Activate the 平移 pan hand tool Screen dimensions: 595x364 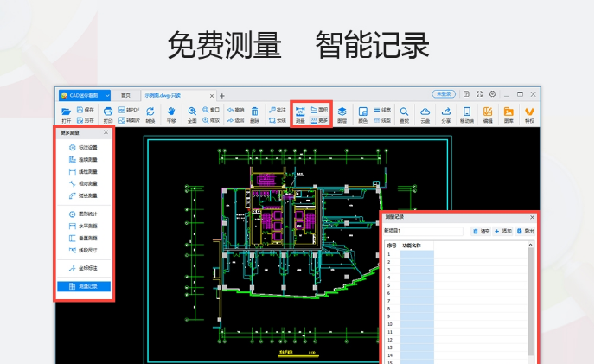[x=171, y=115]
